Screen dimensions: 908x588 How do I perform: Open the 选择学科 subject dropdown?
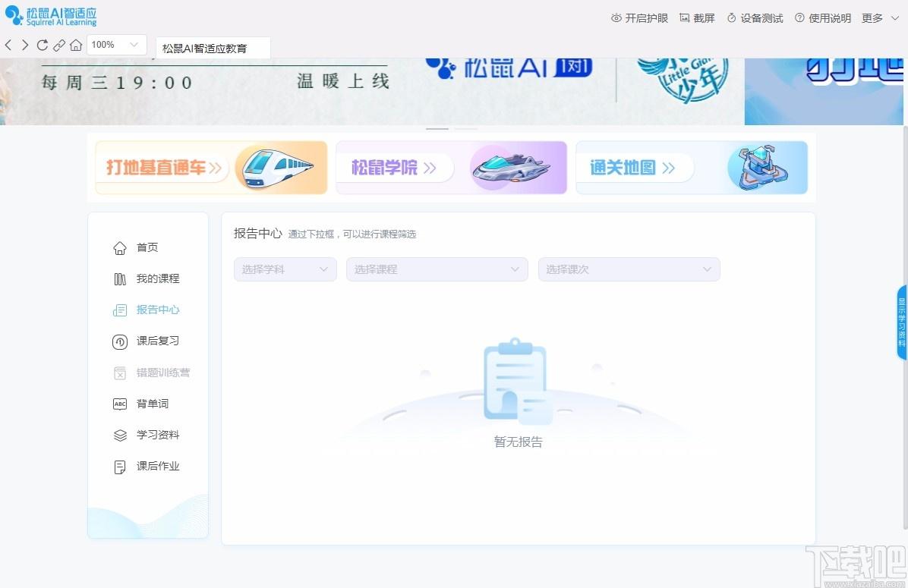point(285,269)
